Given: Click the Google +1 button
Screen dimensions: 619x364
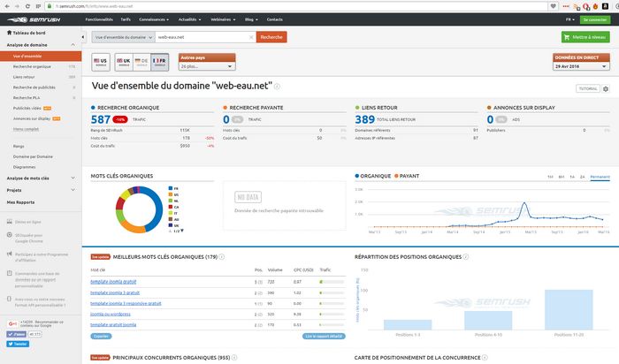Looking at the screenshot, I should point(12,323).
